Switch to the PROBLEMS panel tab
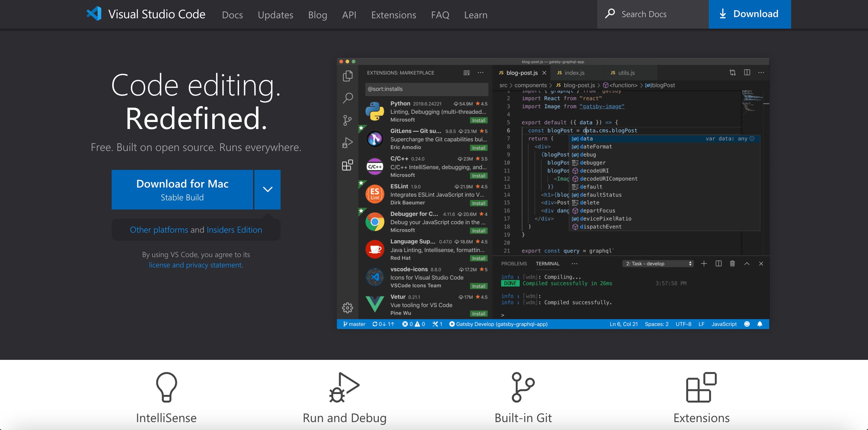 pos(514,264)
